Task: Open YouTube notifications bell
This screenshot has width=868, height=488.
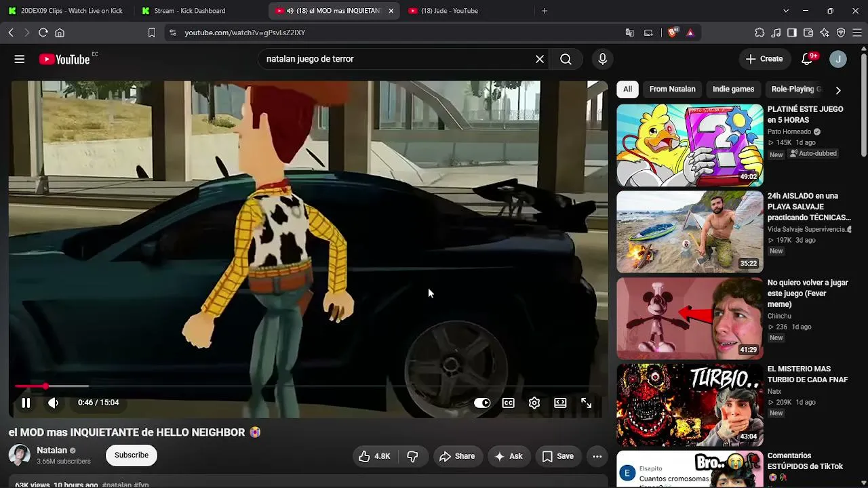Action: point(807,59)
